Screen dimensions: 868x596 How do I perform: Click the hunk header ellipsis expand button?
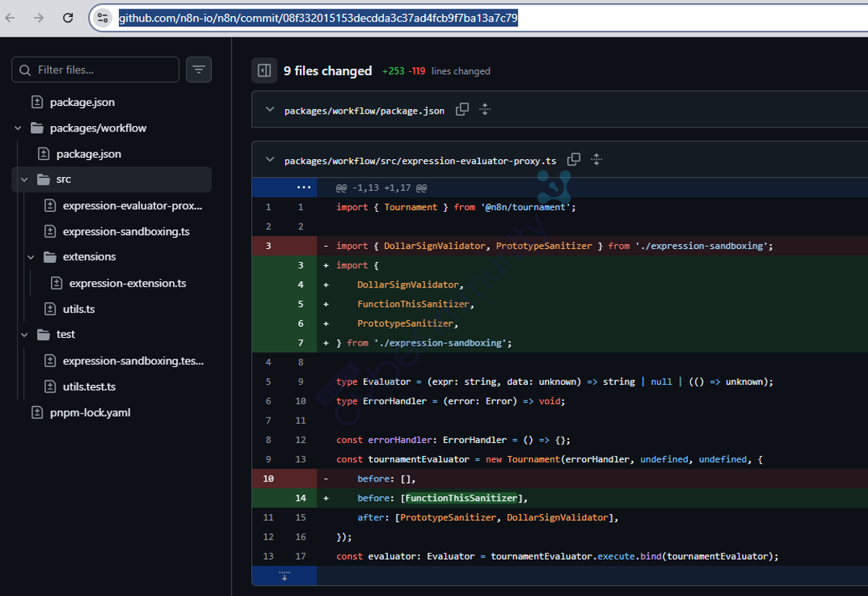303,187
